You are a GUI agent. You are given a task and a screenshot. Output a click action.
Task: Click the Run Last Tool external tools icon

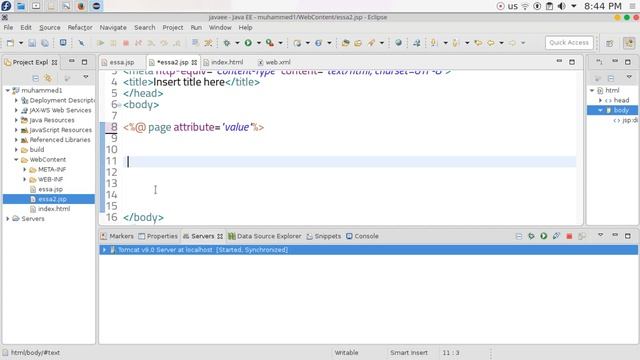[x=269, y=42]
